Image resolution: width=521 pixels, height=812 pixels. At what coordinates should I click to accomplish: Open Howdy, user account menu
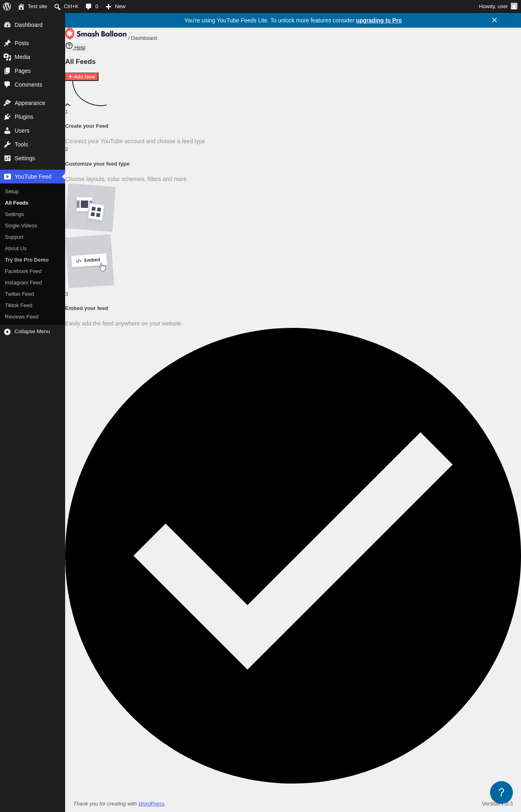(x=498, y=7)
